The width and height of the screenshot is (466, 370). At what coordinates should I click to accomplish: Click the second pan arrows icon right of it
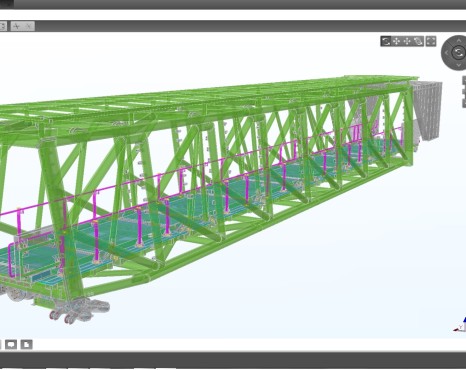[407, 41]
